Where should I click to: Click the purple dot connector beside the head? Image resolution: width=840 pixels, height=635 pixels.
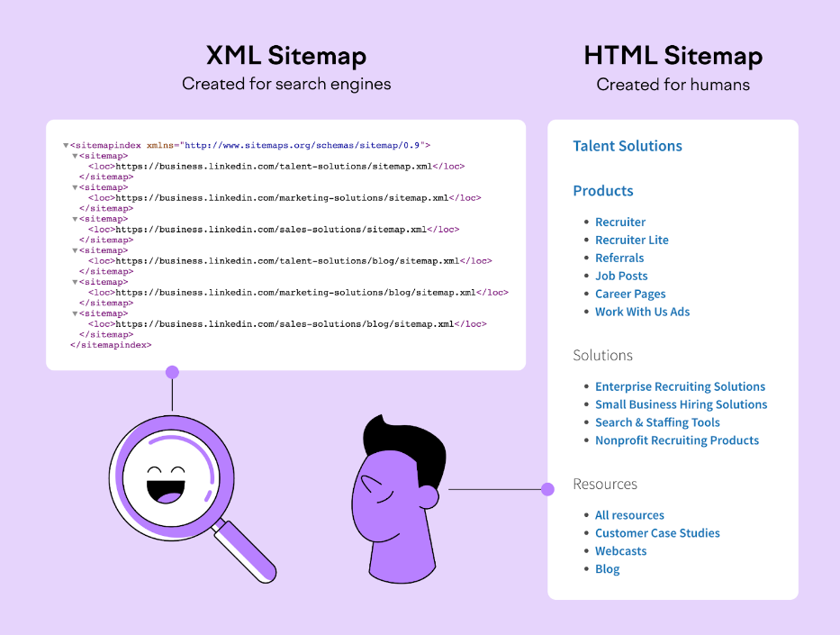[546, 489]
